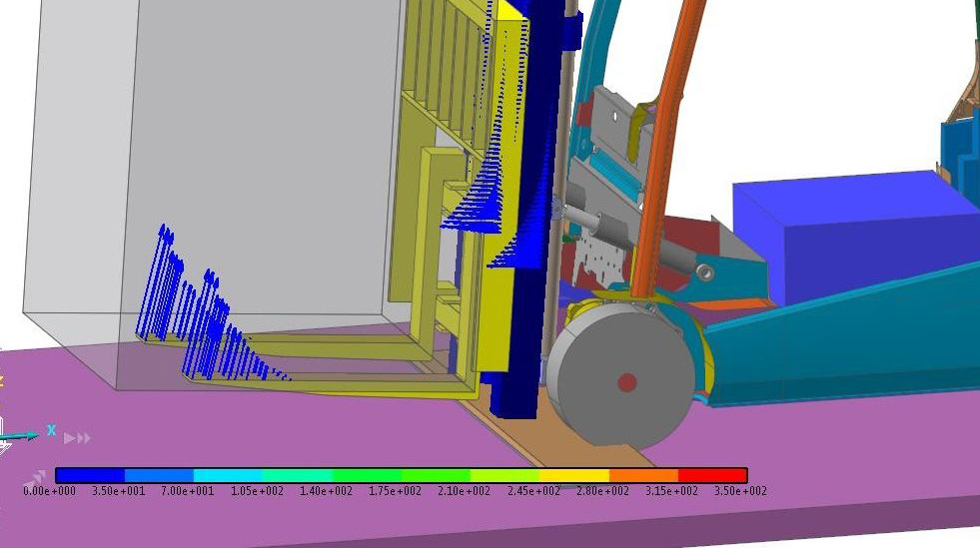The width and height of the screenshot is (980, 548).
Task: Click the red hub center of the gray wheel
Action: pyautogui.click(x=626, y=382)
